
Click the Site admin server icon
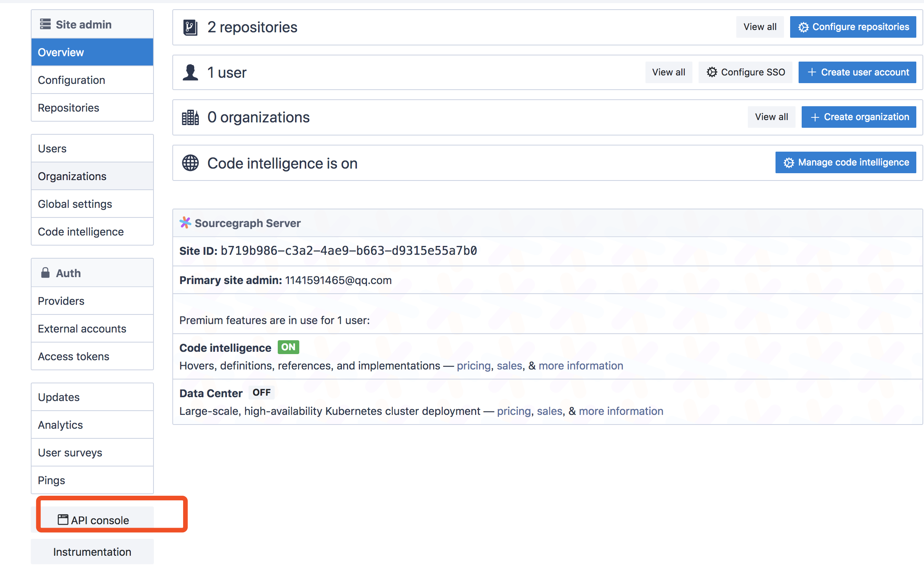click(x=45, y=24)
